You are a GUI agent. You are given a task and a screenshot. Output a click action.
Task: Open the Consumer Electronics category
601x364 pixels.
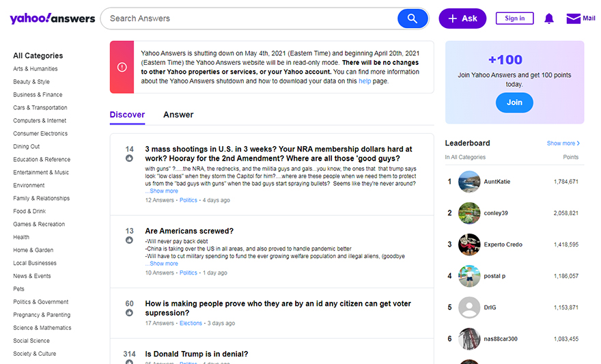(x=40, y=134)
